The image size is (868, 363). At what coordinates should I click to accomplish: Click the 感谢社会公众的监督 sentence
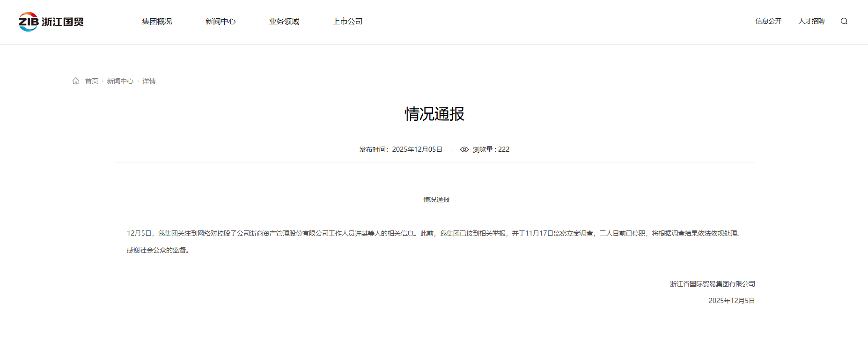pyautogui.click(x=158, y=250)
